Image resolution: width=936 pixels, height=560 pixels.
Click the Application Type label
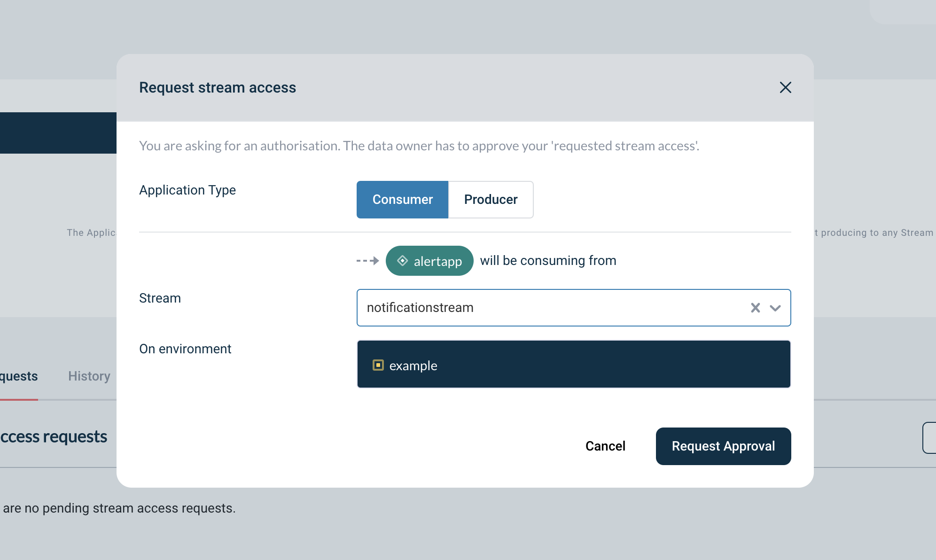click(x=187, y=190)
